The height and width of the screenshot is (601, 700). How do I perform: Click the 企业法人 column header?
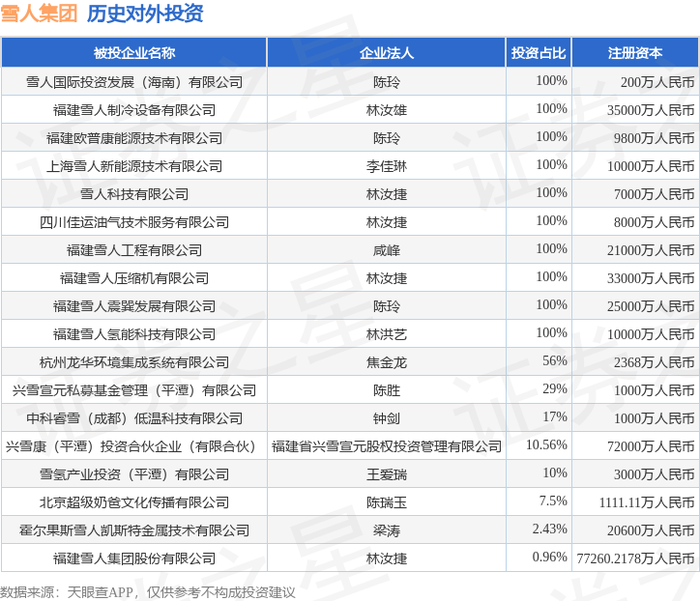pyautogui.click(x=387, y=53)
